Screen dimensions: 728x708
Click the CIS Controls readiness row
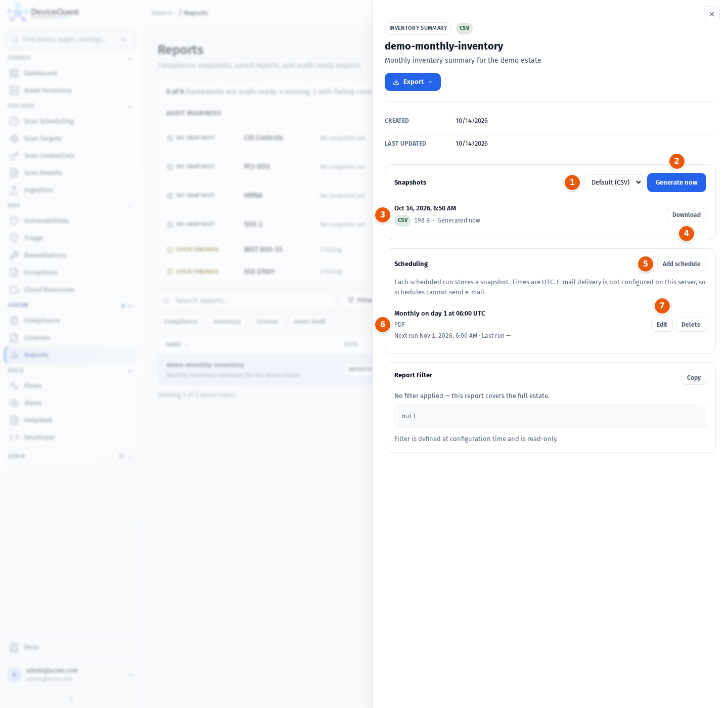(265, 138)
